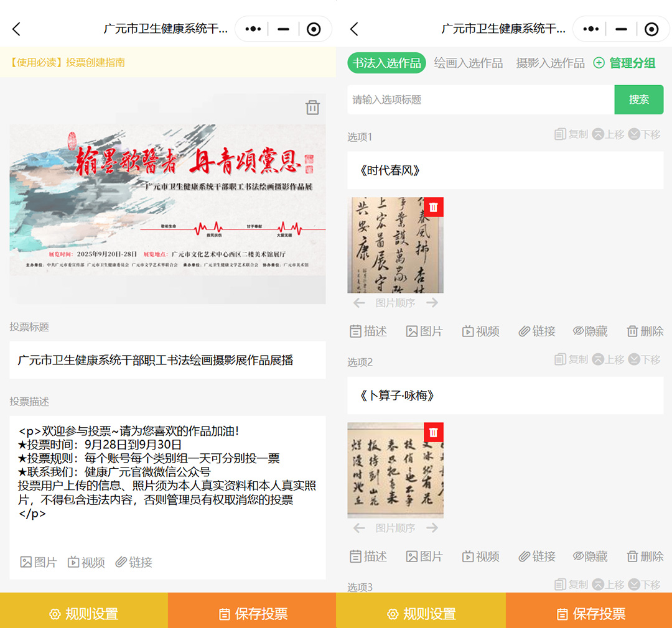Switch to 绘画入选作品 tab

468,63
